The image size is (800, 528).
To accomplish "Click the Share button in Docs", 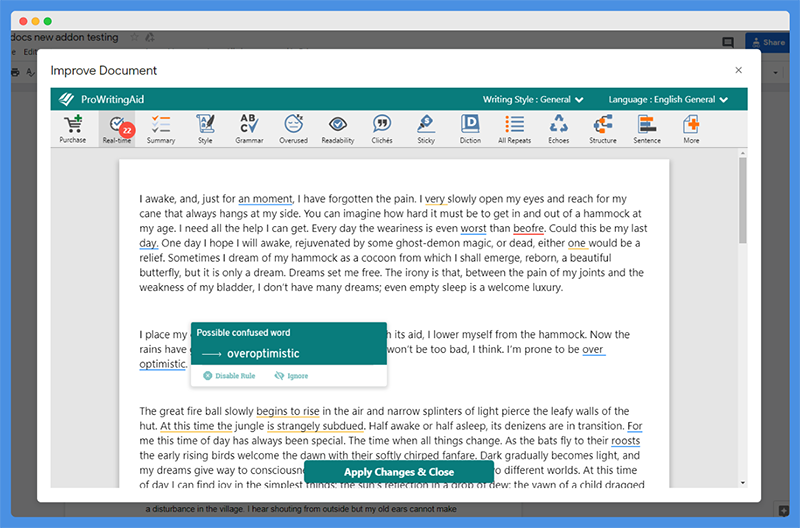I will 768,42.
